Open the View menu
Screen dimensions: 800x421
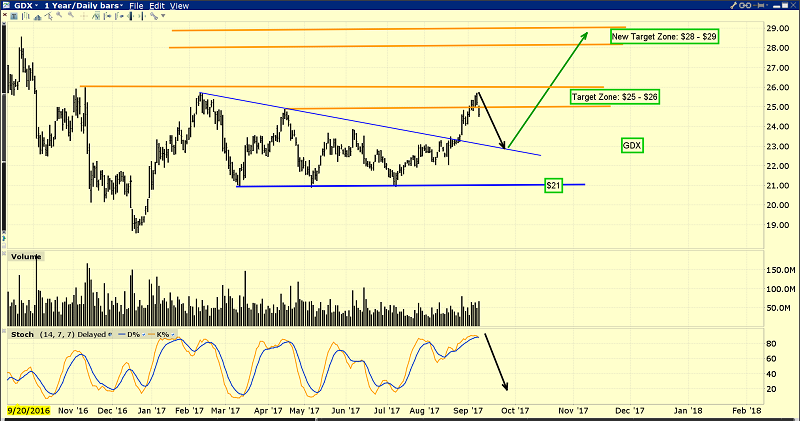click(181, 6)
